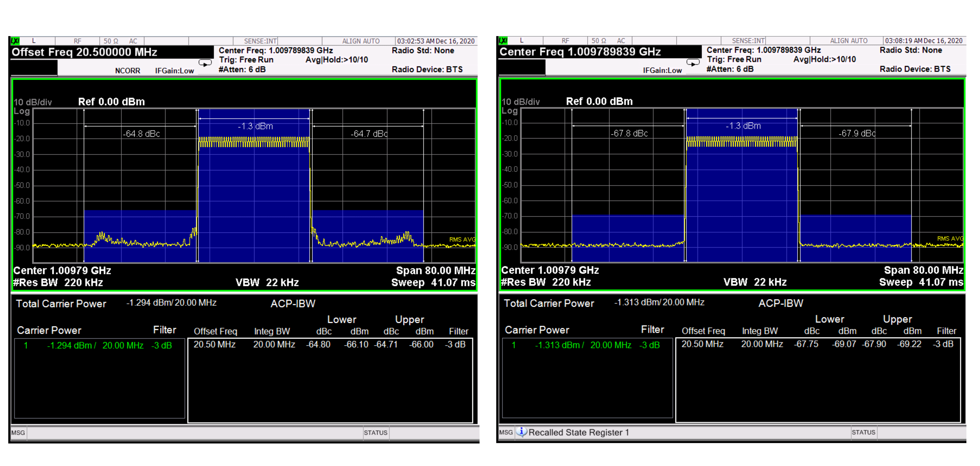Click Avg|Hold:>10/10 in right header
Viewport: 980px width, 466px height.
point(824,59)
